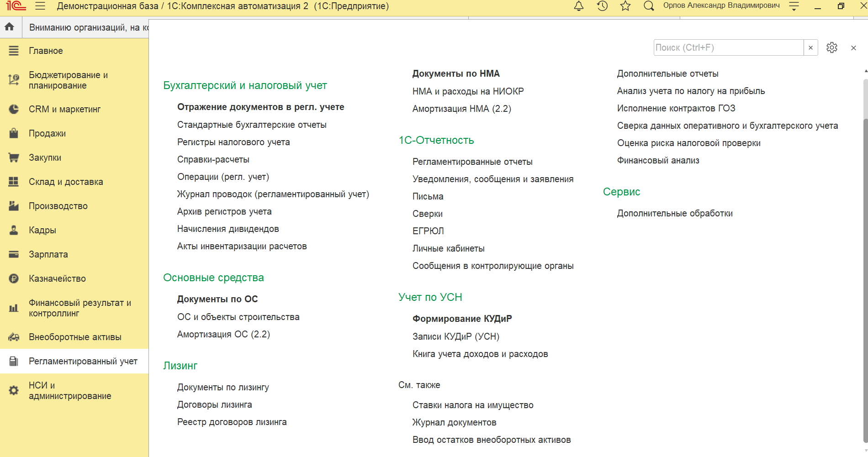The image size is (868, 457).
Task: Open Регистры налогового учета
Action: click(233, 142)
